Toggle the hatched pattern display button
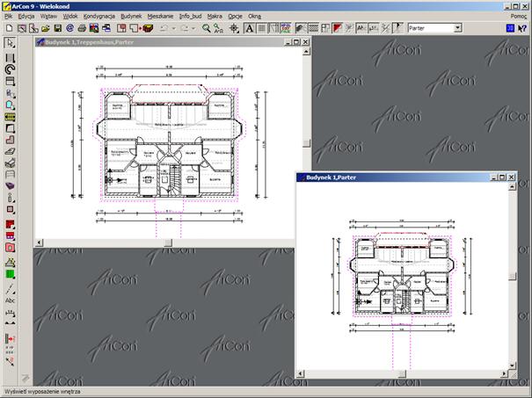Screen dimensions: 532x398 [x=313, y=28]
